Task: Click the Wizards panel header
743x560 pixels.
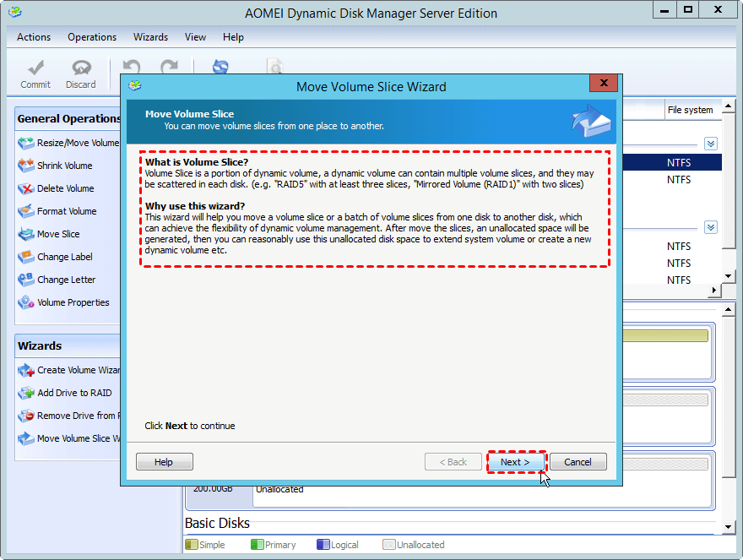Action: pyautogui.click(x=68, y=345)
